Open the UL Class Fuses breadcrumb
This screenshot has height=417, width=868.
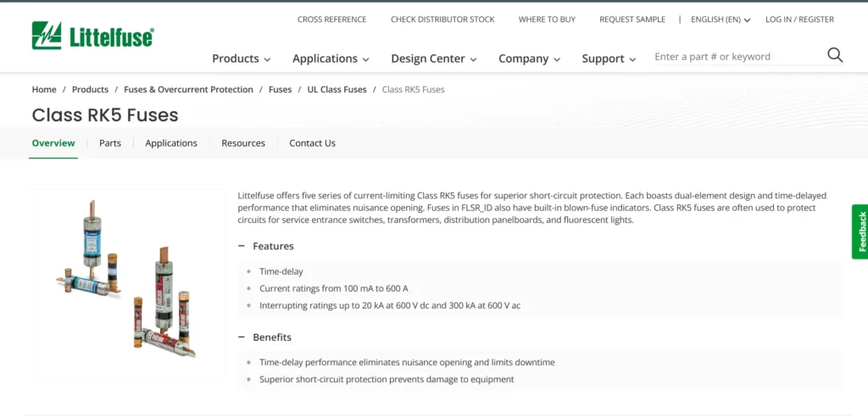click(337, 89)
